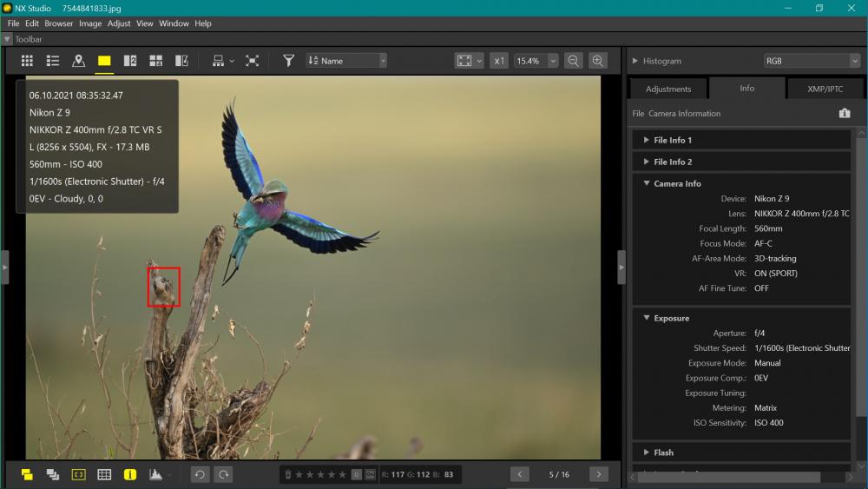Screen dimensions: 868x489
Task: Click the info panel horizontal scrollbar
Action: 728,478
